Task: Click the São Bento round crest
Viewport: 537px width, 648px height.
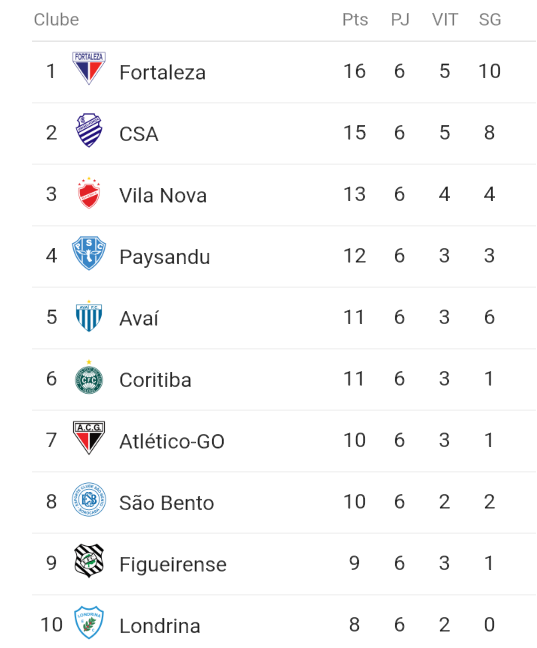Action: pos(89,500)
